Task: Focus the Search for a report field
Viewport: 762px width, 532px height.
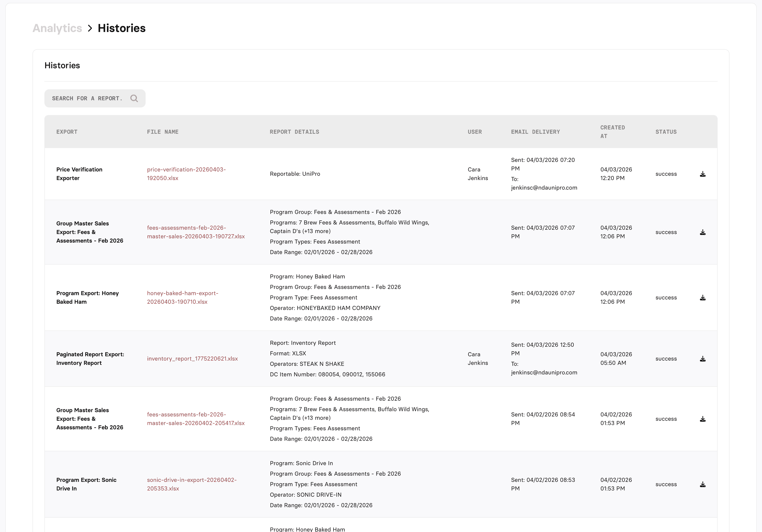Action: click(x=87, y=98)
